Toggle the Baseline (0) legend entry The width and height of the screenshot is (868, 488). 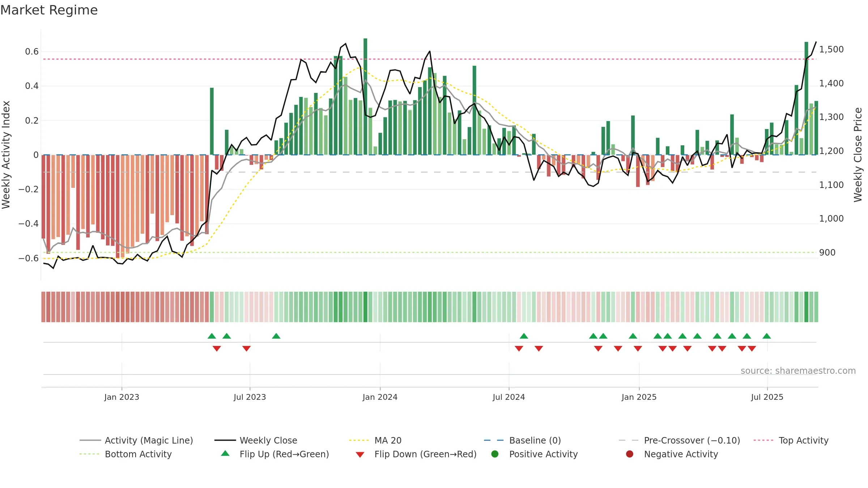(x=522, y=440)
